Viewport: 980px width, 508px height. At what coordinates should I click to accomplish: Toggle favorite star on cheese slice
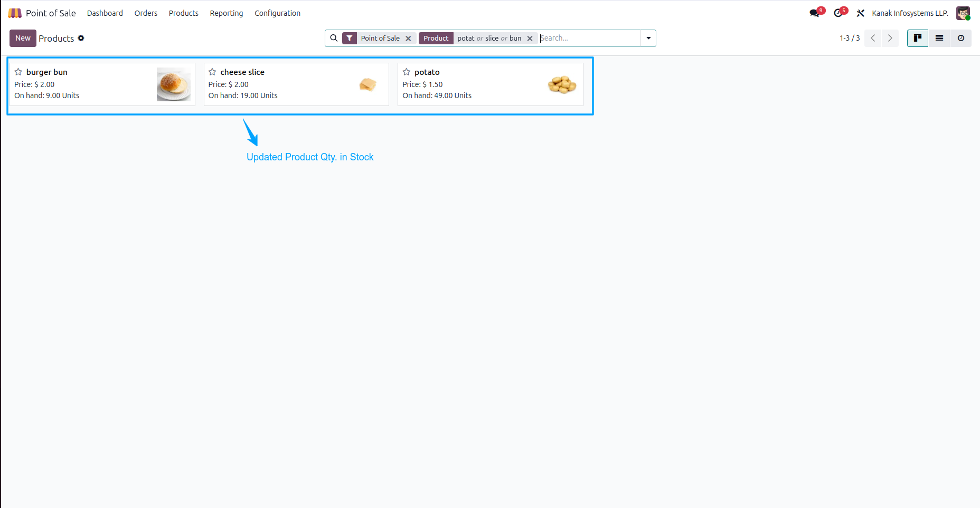(212, 72)
